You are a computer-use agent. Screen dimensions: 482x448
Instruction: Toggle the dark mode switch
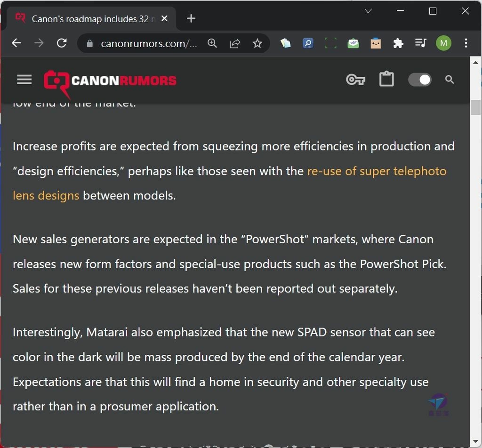pyautogui.click(x=419, y=80)
